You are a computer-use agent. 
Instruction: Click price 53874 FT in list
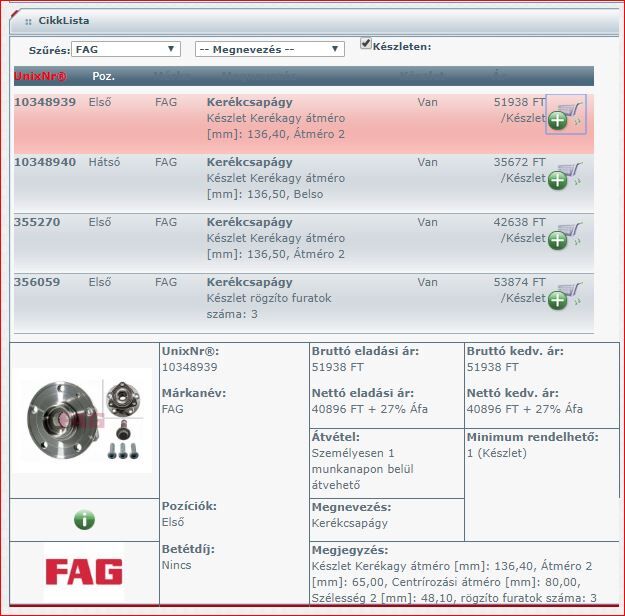click(x=519, y=282)
